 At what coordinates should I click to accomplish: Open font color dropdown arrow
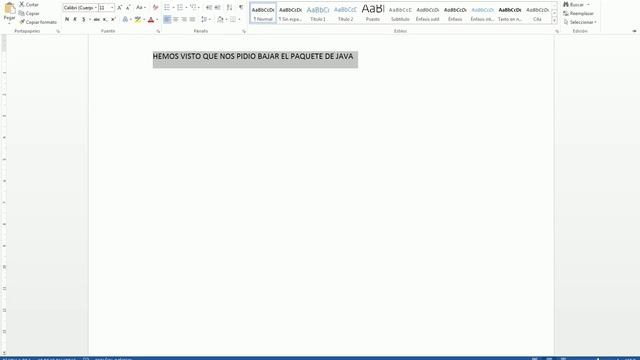point(157,20)
